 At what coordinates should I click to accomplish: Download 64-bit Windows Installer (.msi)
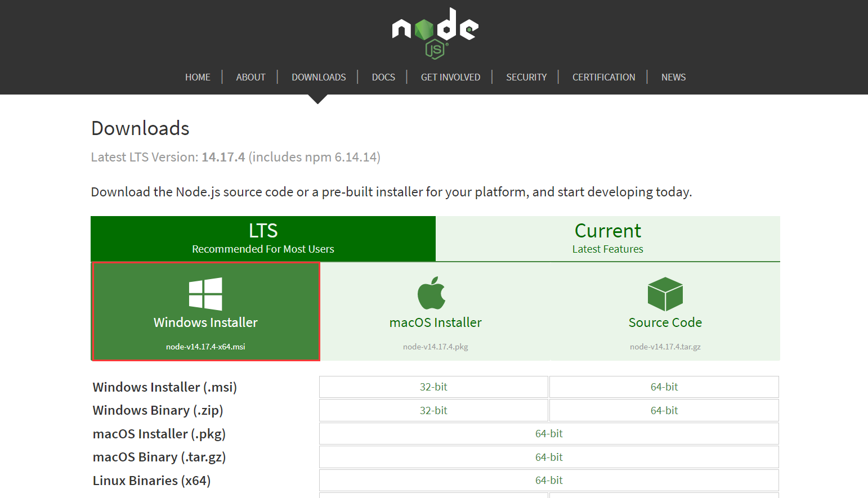tap(664, 387)
